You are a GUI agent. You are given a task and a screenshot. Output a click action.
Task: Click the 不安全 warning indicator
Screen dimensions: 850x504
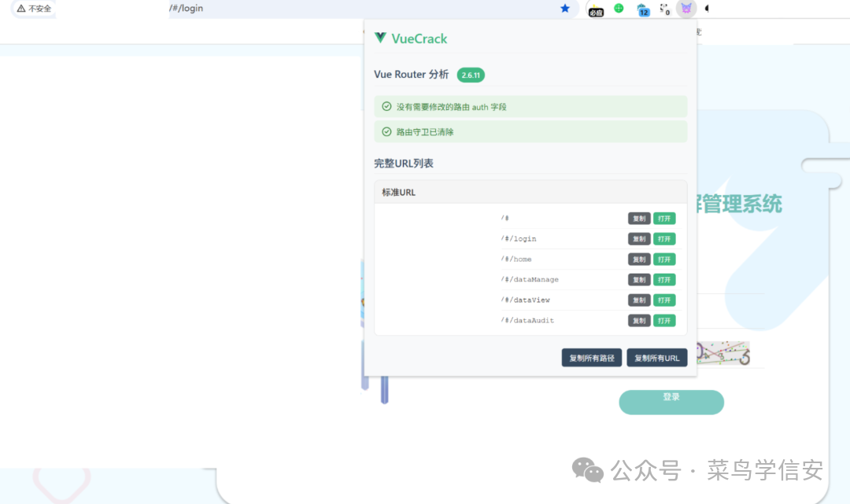[32, 9]
